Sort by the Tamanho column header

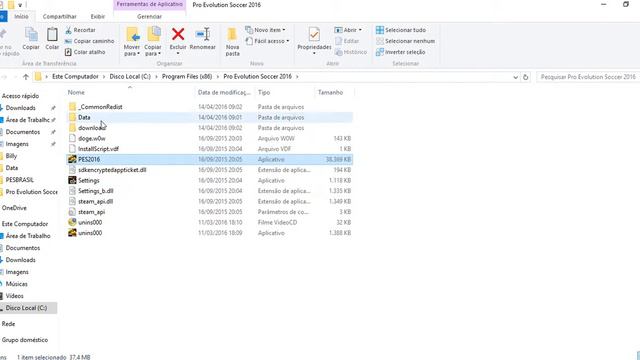pyautogui.click(x=330, y=93)
